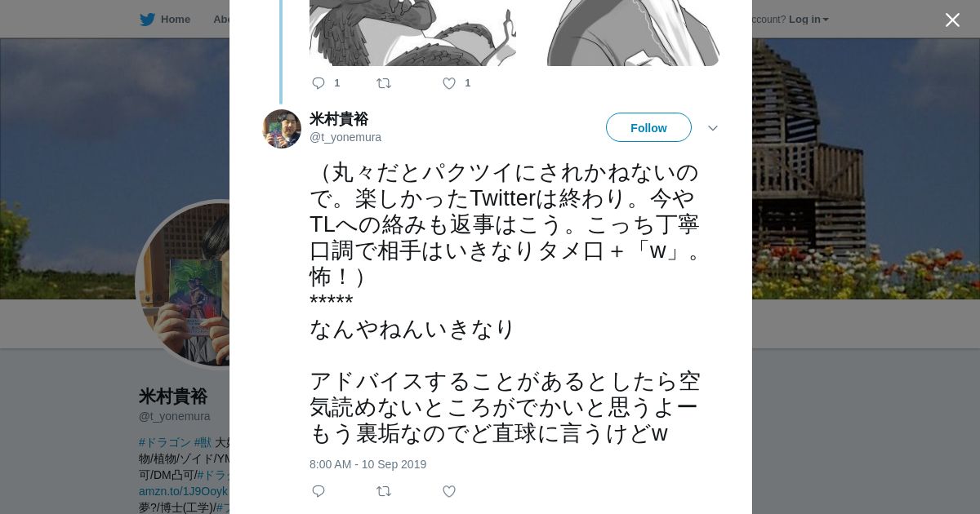The image size is (980, 514).
Task: Open the #ドラゴン hashtag in profile bio
Action: (165, 442)
